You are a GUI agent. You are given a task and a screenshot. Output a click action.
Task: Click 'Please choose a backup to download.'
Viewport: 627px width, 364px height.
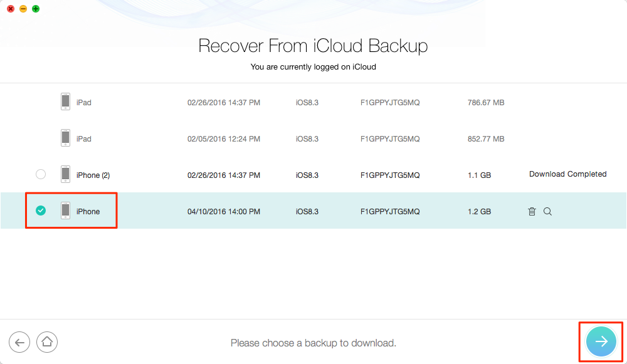point(313,343)
